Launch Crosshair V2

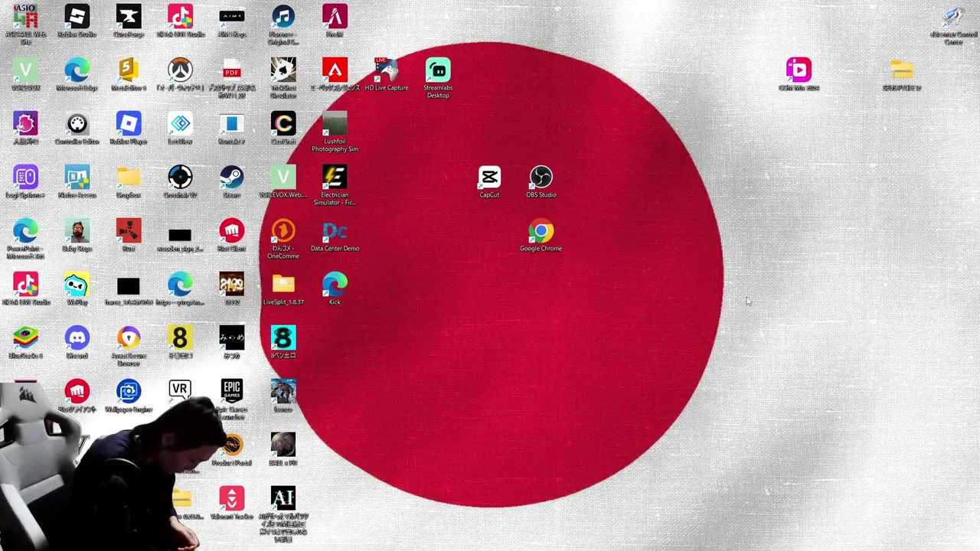point(180,178)
